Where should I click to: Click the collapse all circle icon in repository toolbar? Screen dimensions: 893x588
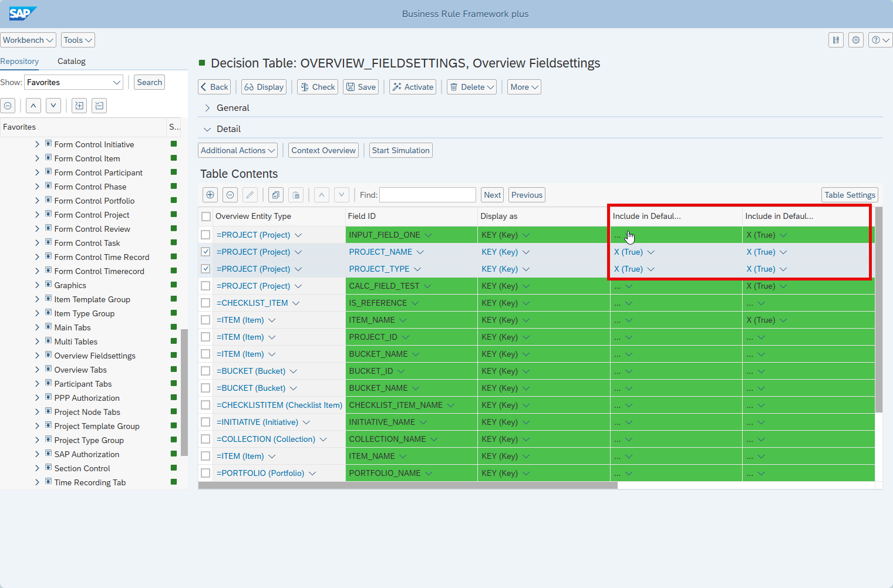8,106
